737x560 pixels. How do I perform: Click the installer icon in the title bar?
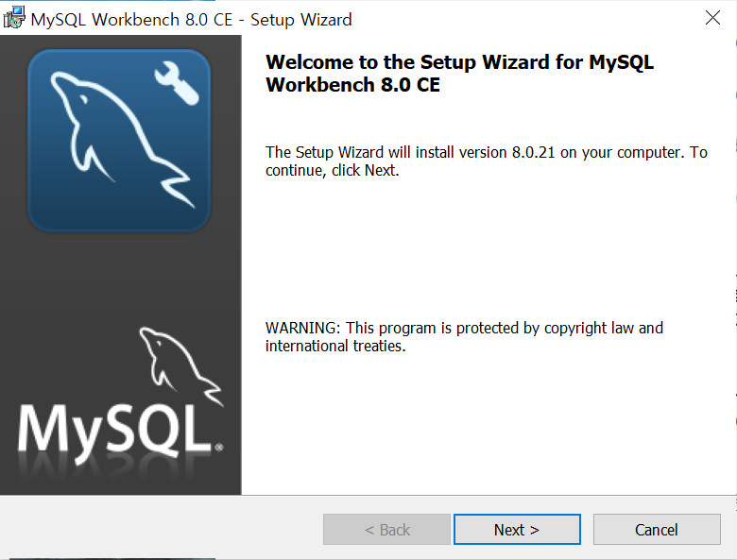point(13,18)
